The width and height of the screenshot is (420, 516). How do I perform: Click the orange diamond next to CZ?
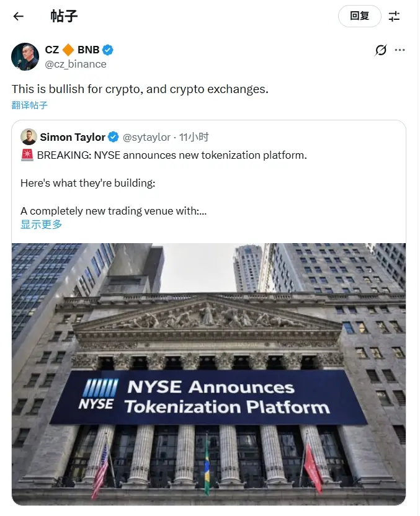click(68, 50)
